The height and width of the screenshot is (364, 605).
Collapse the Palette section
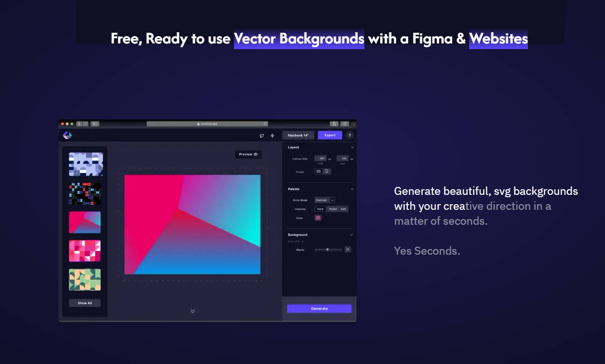[352, 189]
